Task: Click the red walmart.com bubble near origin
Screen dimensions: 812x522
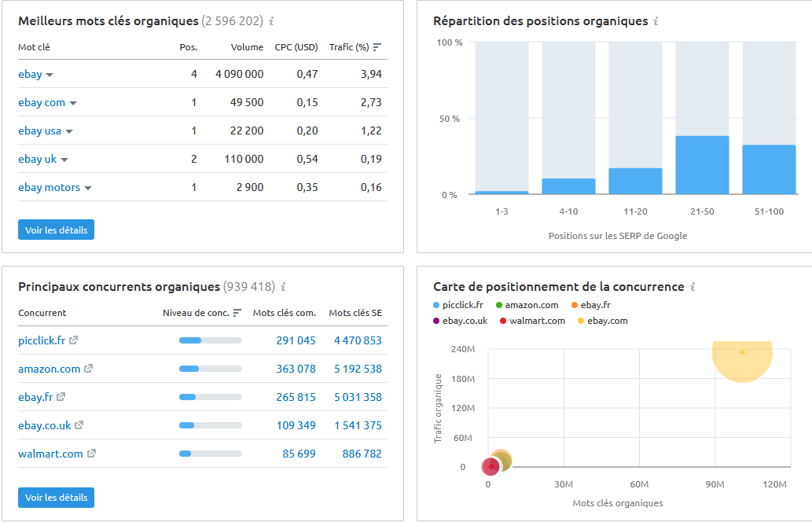Action: click(x=491, y=467)
